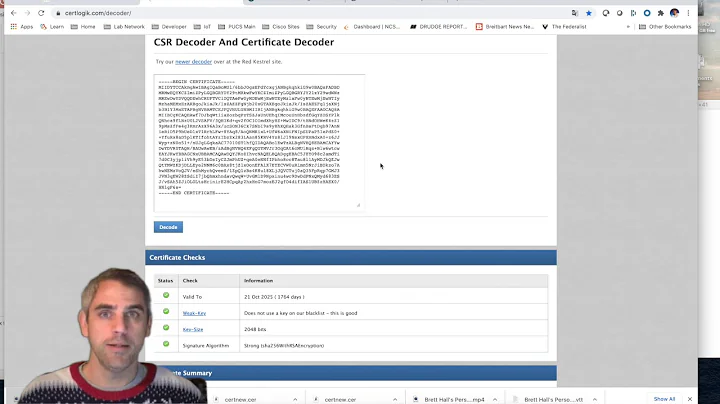Open the DRUDGE REPORT bookmark
This screenshot has height=404, width=720.
[x=438, y=27]
